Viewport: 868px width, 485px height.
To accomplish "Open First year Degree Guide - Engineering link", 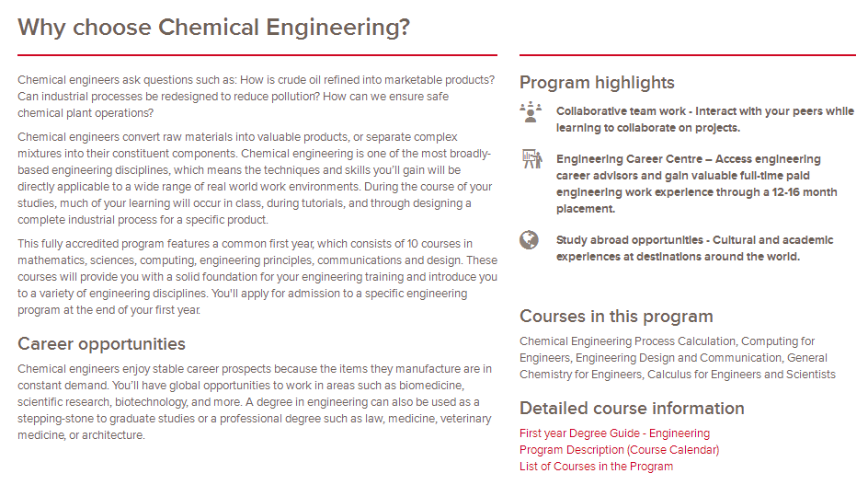I will tap(614, 433).
